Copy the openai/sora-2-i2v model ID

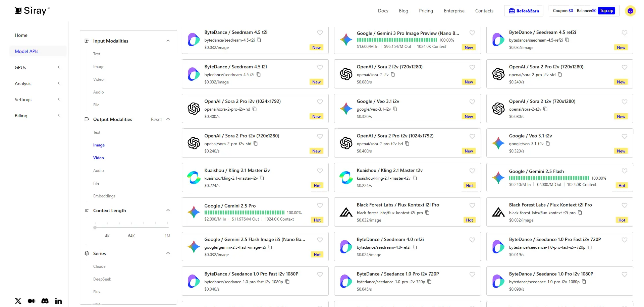[393, 74]
